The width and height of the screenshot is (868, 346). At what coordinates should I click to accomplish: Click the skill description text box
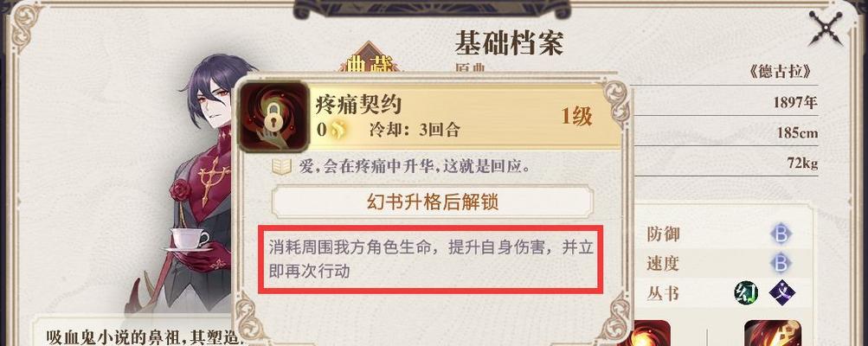tap(431, 258)
